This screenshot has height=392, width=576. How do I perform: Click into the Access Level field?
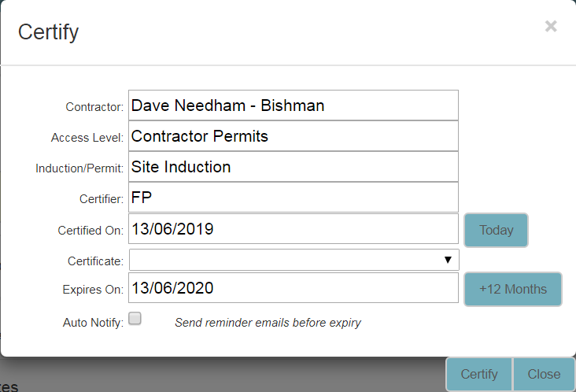[x=293, y=136]
